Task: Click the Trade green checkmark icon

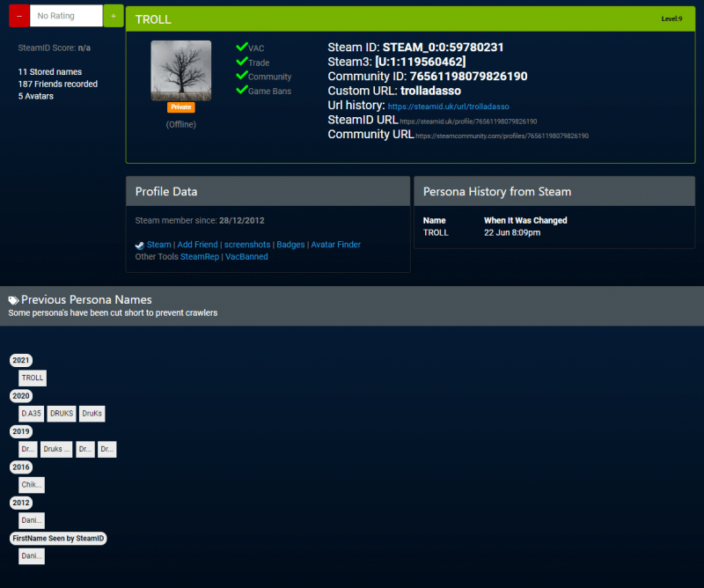Action: pos(241,61)
